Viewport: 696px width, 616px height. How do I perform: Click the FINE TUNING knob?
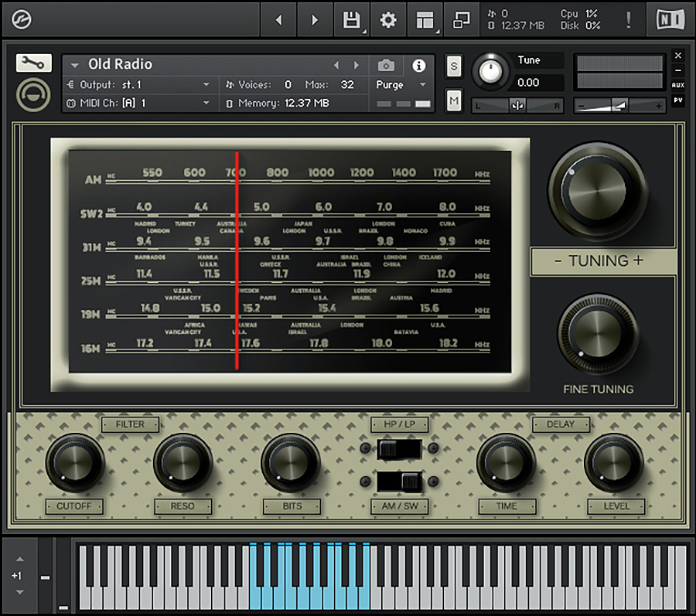tap(598, 333)
